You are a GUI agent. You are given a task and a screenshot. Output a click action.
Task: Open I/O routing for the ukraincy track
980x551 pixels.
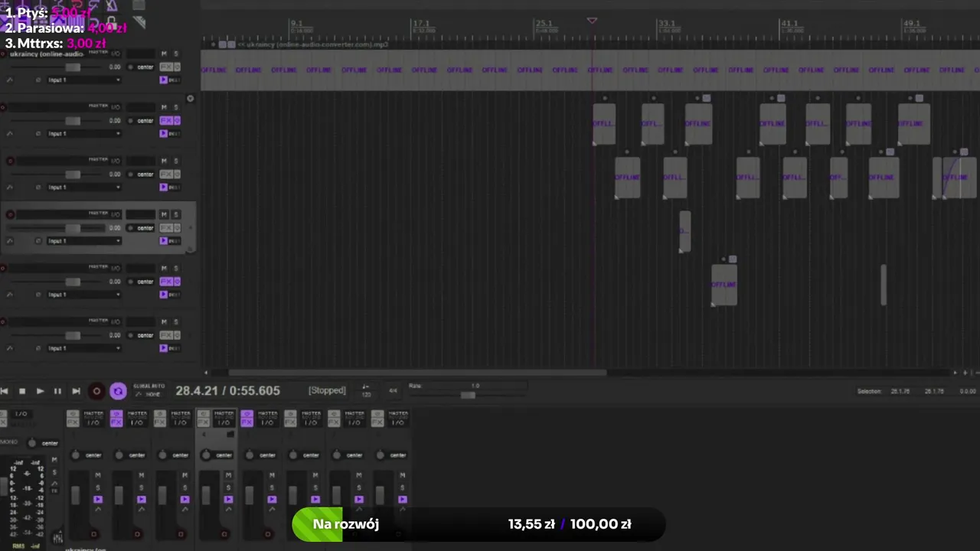click(x=116, y=54)
